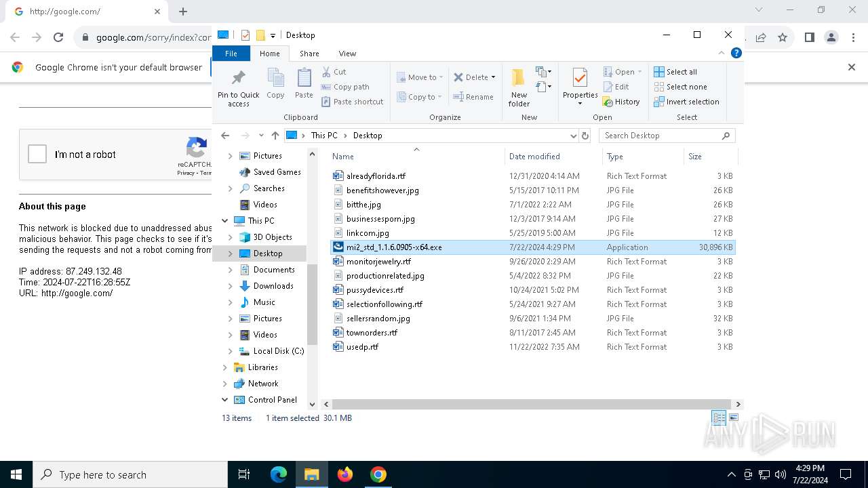Select the Home ribbon tab

(x=269, y=54)
